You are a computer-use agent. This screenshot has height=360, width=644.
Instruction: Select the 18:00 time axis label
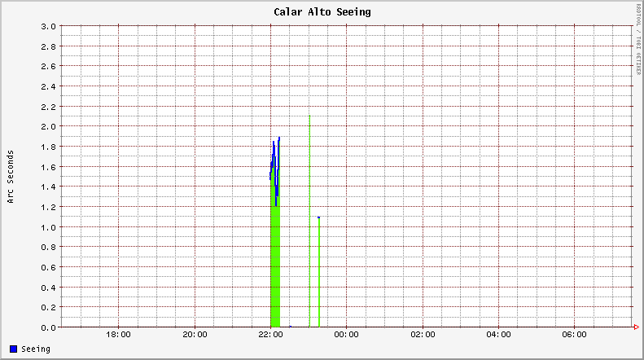point(119,335)
